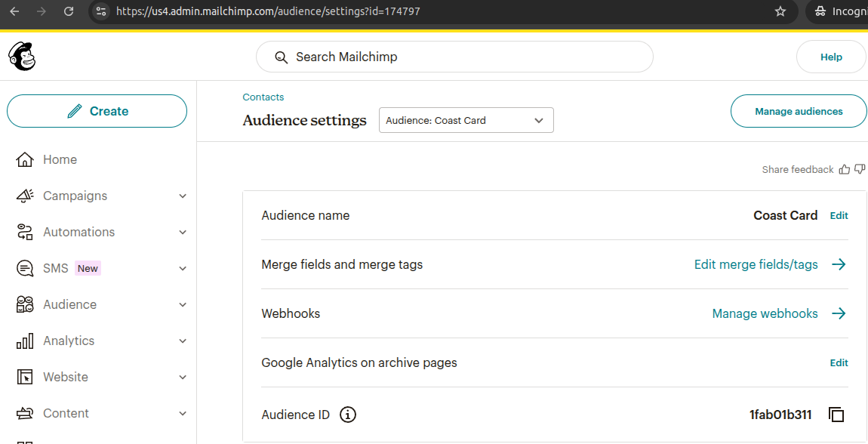The image size is (868, 444).
Task: Go to Home in the sidebar
Action: tap(60, 159)
